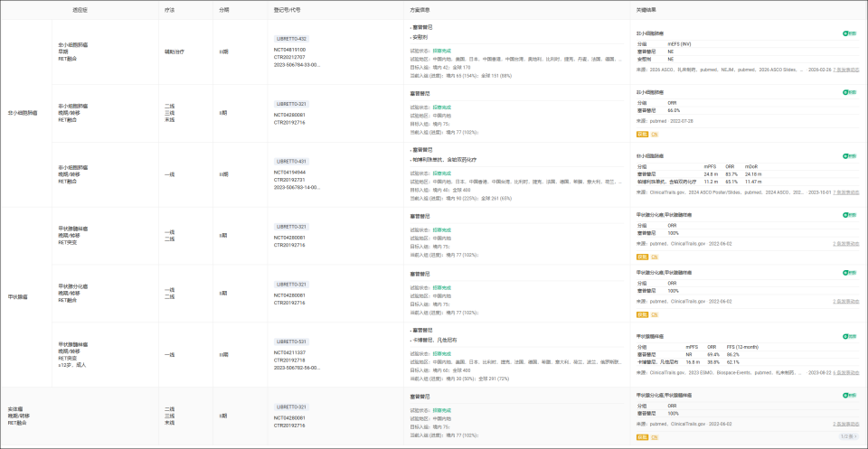Click registration number NCT04211337
Screen dimensions: 868x449
tap(289, 352)
